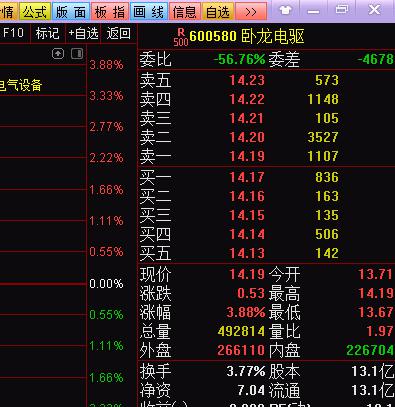Open the 板指 toolbar tab

tap(110, 12)
